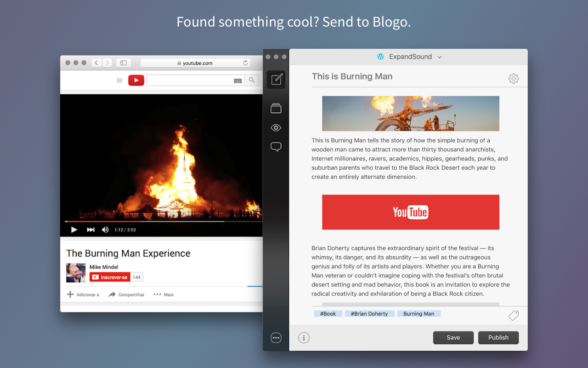Publish the Burning Man post
Screen dimensions: 588x368
[x=498, y=338]
